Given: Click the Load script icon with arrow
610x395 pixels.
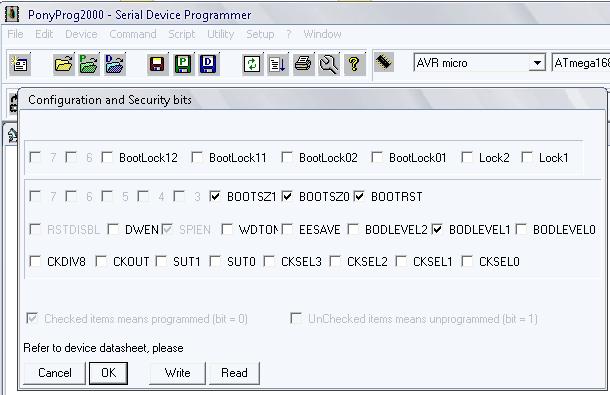Looking at the screenshot, I should [277, 64].
